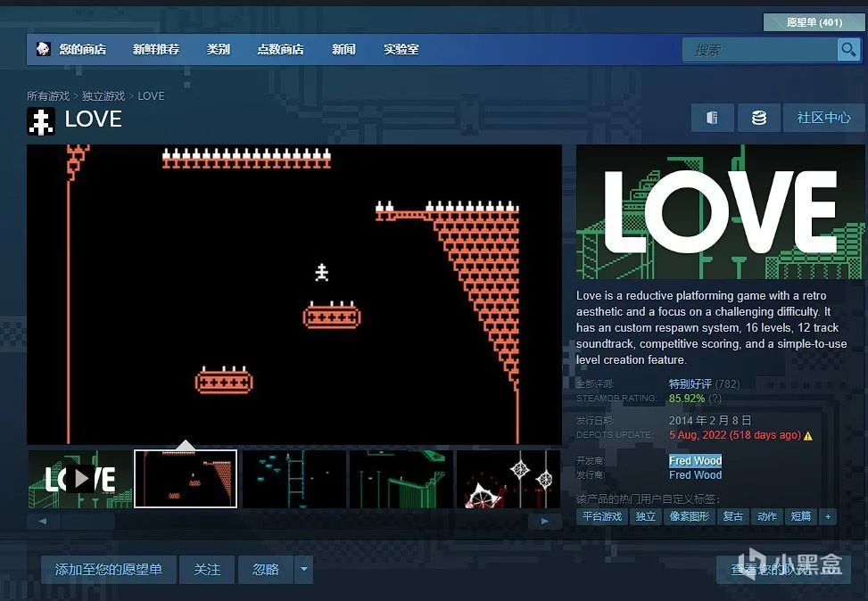Select the red sawblade screenshot thumbnail

(x=508, y=479)
